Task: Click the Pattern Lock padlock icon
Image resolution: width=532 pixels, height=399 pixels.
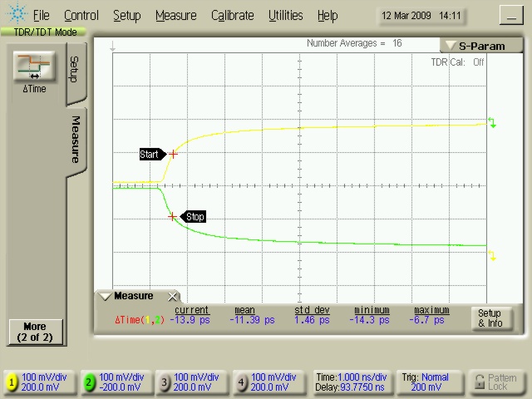Action: pyautogui.click(x=478, y=382)
